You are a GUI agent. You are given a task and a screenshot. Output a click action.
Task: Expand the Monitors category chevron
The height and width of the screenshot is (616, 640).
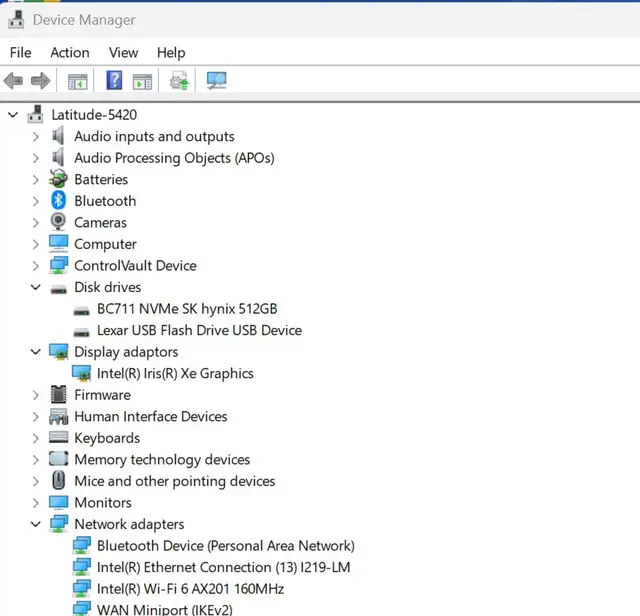[36, 503]
